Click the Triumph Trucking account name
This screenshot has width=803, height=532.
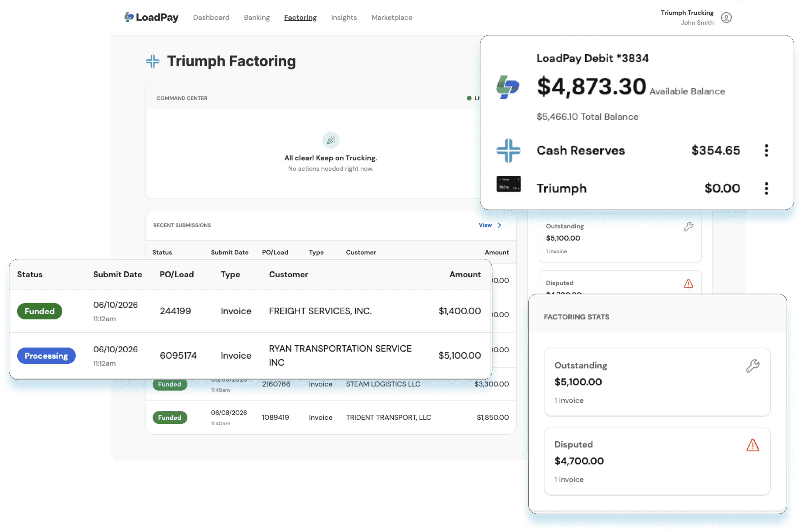[687, 13]
